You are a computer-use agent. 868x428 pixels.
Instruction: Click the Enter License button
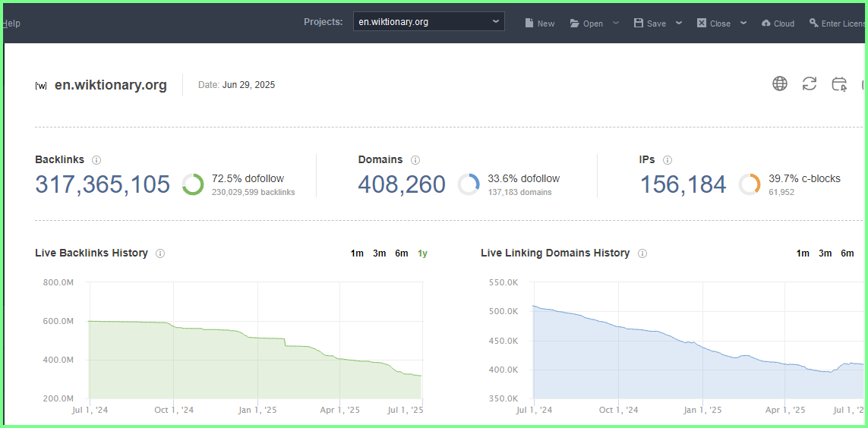pos(838,24)
